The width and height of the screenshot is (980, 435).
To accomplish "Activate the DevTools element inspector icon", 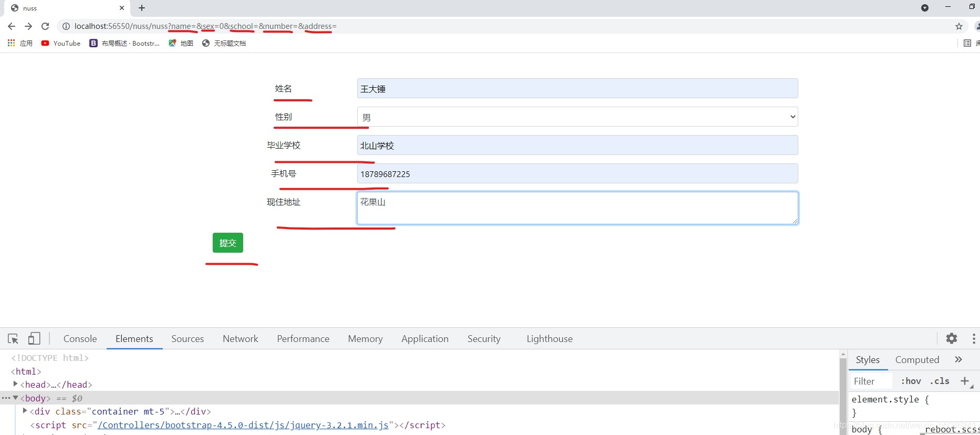I will click(x=13, y=339).
